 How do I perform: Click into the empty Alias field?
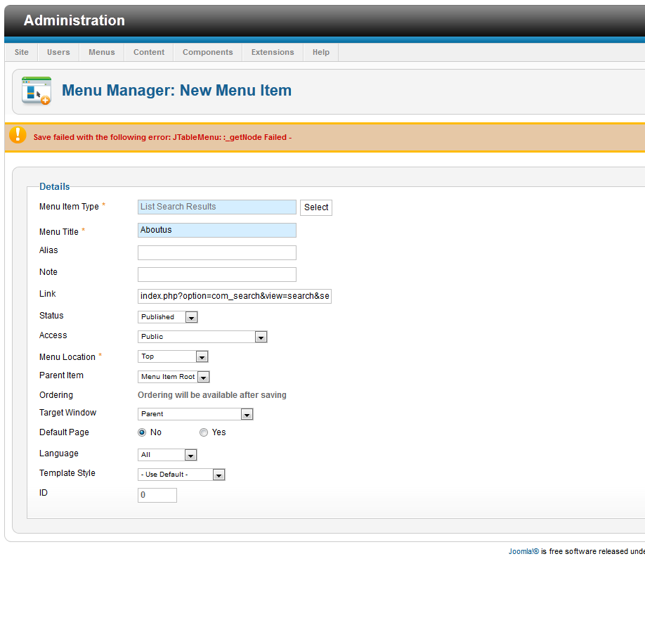tap(217, 252)
